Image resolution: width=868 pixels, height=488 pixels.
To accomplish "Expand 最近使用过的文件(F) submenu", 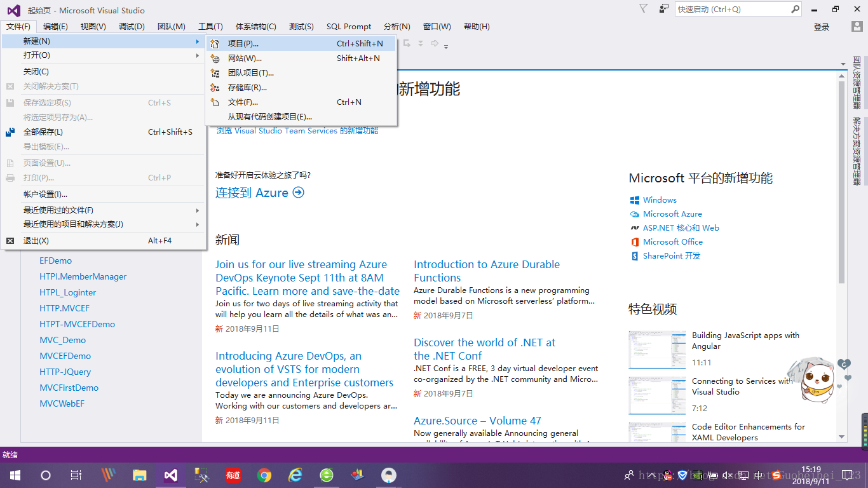I will coord(104,210).
